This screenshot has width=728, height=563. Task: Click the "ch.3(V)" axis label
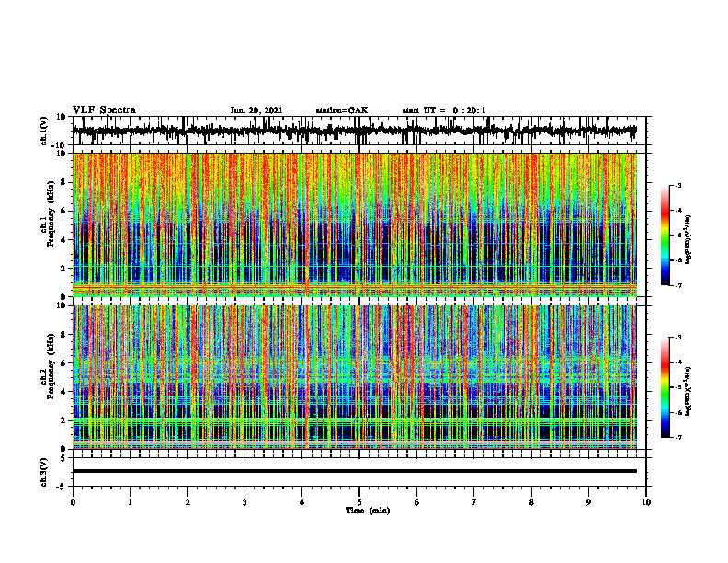click(44, 472)
